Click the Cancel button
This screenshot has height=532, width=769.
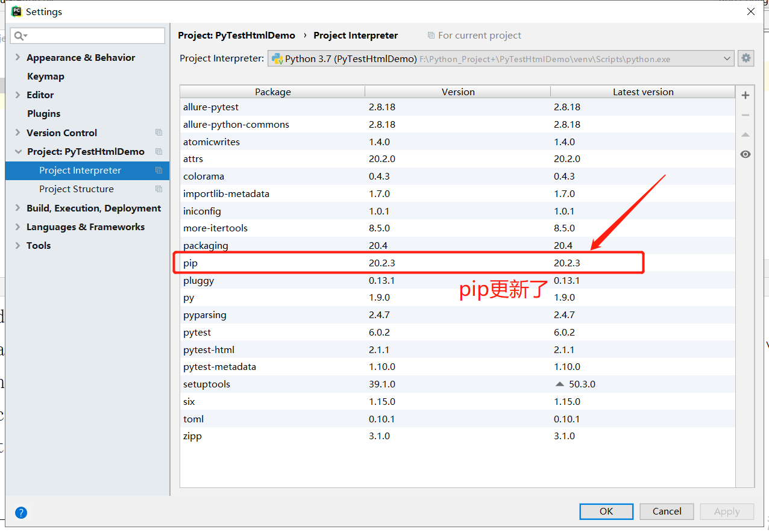[x=667, y=512]
